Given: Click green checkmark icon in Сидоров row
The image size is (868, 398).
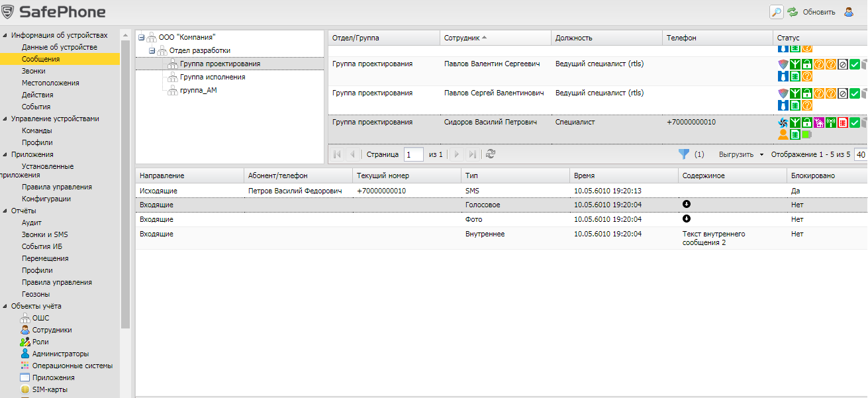Looking at the screenshot, I should (855, 123).
